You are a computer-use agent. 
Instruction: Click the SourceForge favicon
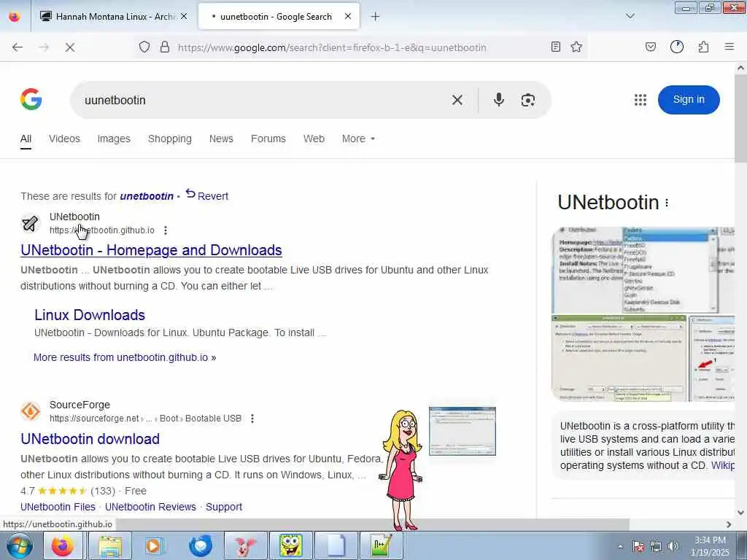tap(30, 411)
